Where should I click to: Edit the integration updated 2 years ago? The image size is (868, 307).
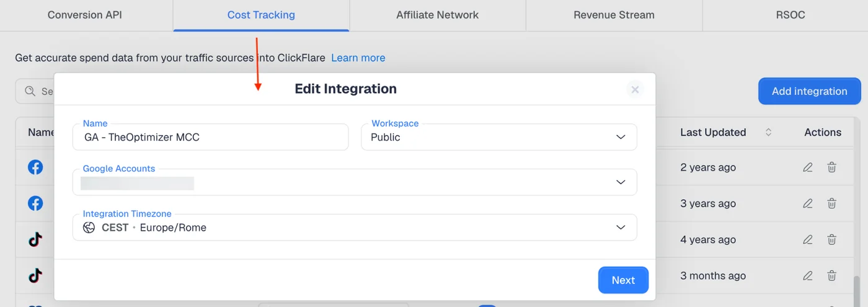pyautogui.click(x=807, y=167)
